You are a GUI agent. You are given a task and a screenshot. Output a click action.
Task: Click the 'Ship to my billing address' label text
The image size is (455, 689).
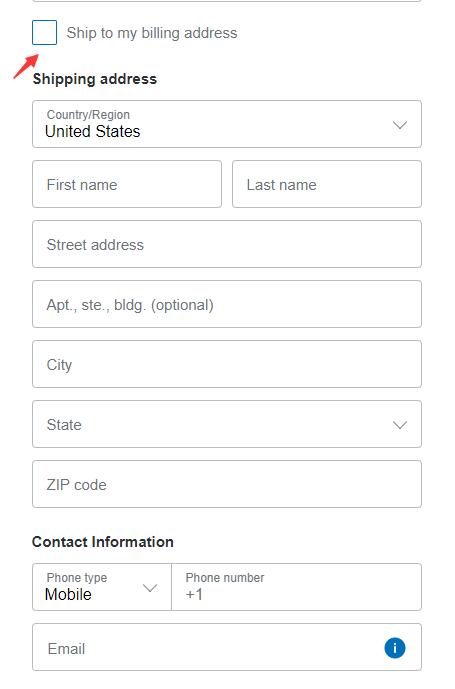(152, 33)
